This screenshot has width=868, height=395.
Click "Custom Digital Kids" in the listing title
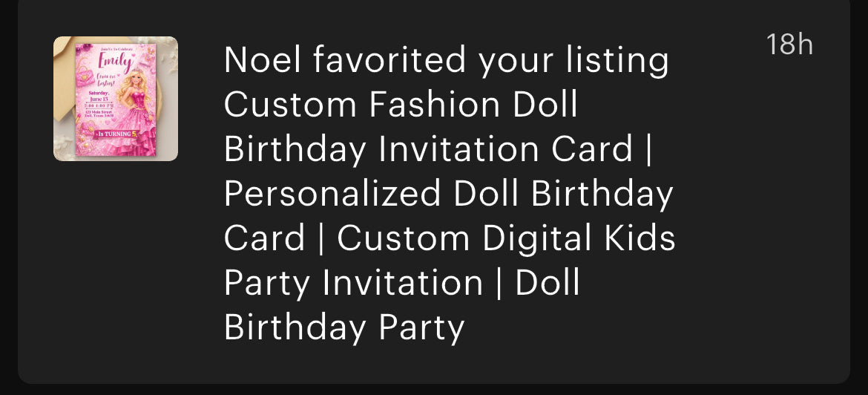506,238
